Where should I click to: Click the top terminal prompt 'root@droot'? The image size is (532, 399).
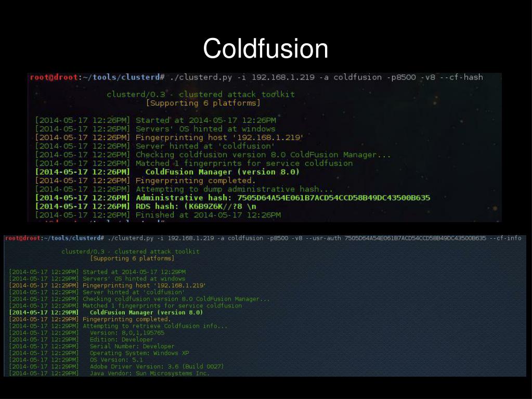click(x=54, y=78)
